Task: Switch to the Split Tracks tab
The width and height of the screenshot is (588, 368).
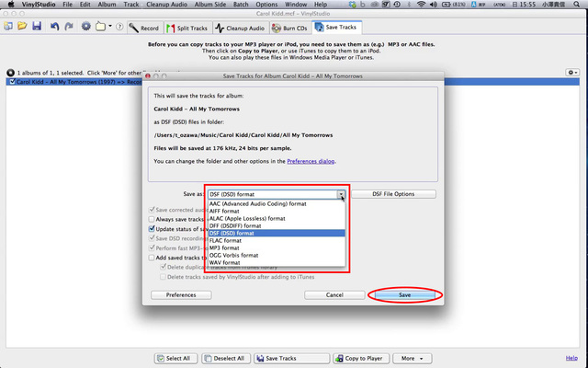Action: click(187, 29)
